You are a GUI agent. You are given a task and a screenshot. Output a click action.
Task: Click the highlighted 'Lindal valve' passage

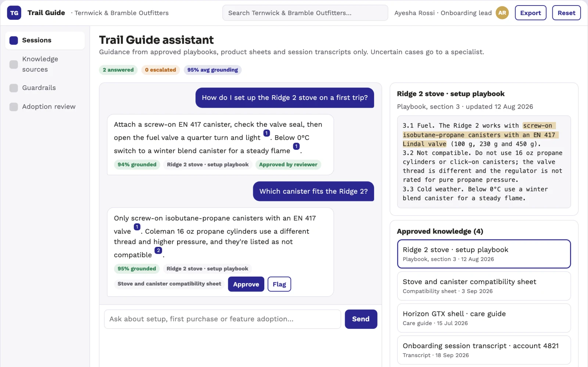pyautogui.click(x=424, y=144)
